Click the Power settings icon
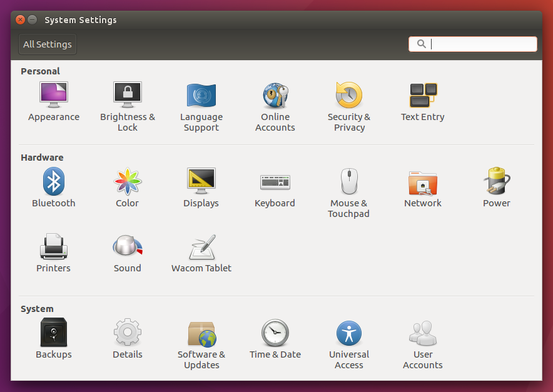The height and width of the screenshot is (392, 553). point(497,182)
